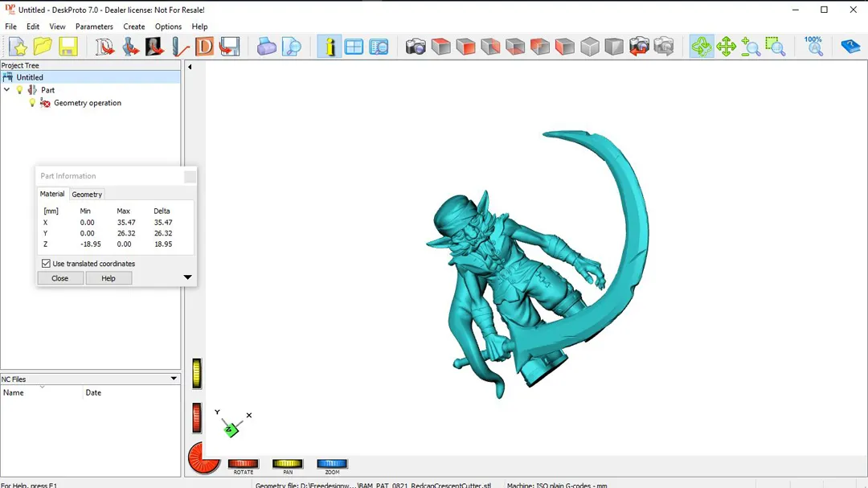Viewport: 868px width, 488px height.
Task: Open the Help menu
Action: tap(199, 27)
